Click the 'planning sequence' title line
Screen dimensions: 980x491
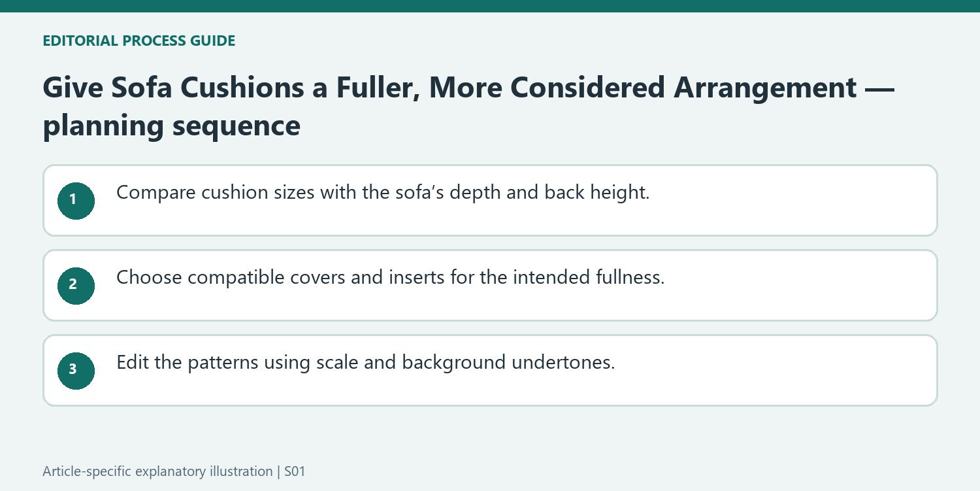pos(171,126)
